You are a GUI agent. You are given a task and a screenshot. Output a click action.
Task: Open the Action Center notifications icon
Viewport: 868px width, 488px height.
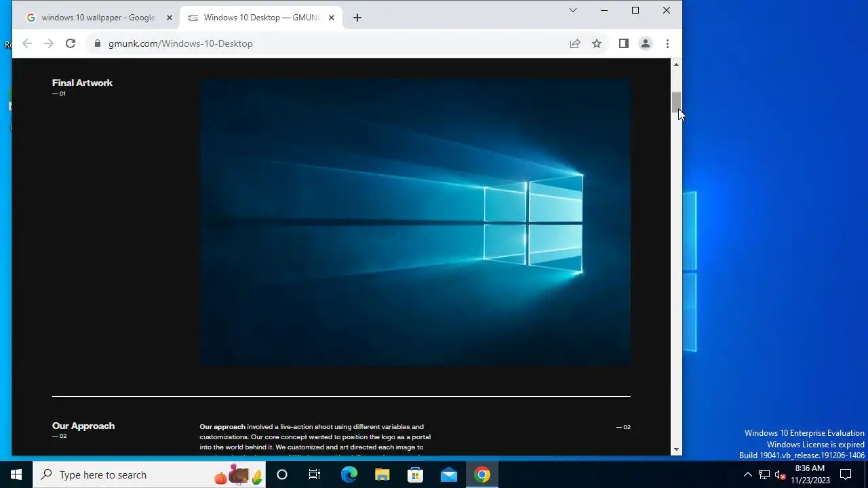tap(846, 474)
